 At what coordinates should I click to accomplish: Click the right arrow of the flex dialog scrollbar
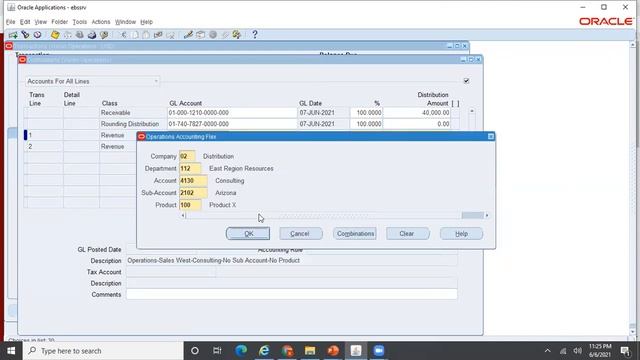tap(487, 215)
